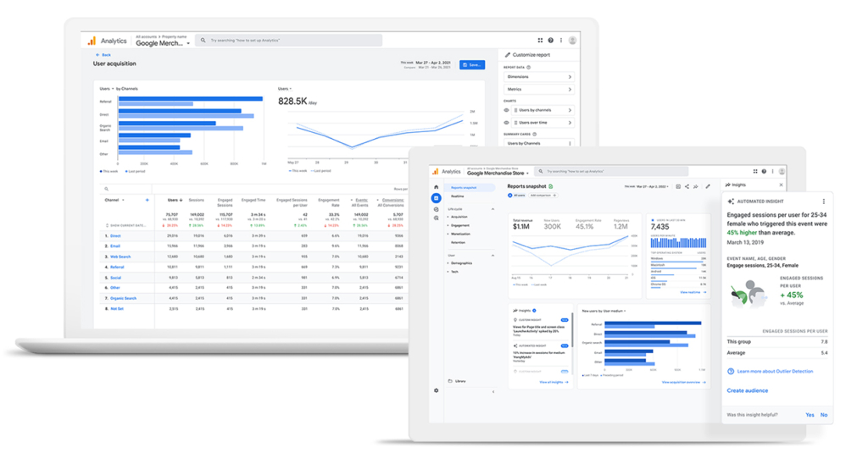Open Library in the tablet navigation
The image size is (868, 453).
[x=457, y=381]
